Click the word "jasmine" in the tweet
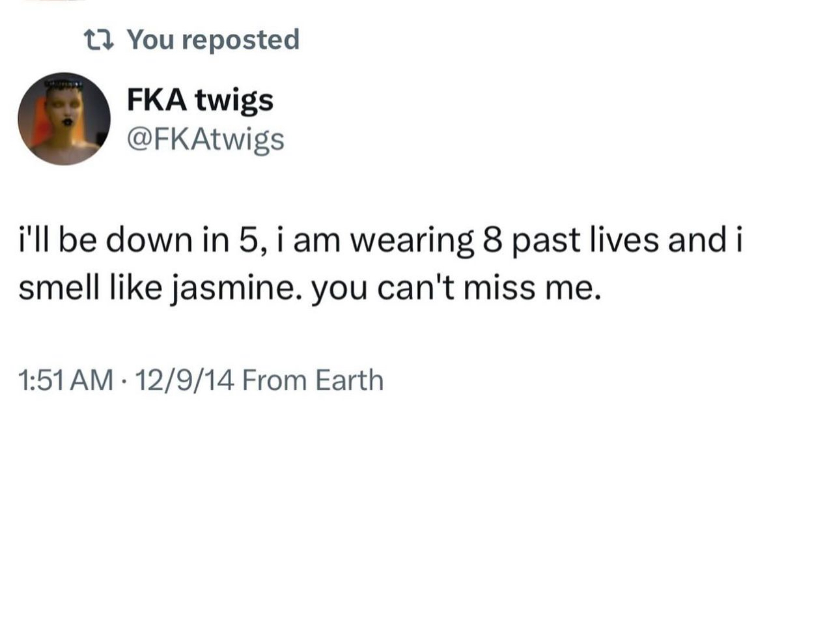Viewport: 840px width, 633px height. coord(232,287)
